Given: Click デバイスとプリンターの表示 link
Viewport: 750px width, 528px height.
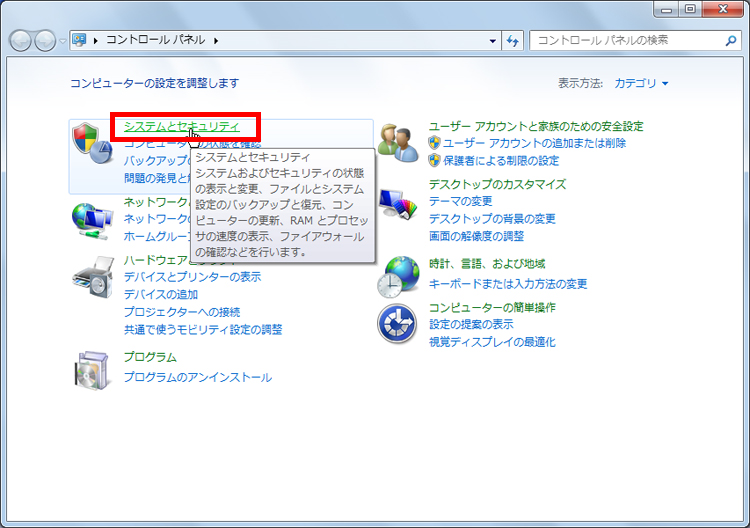Looking at the screenshot, I should coord(192,277).
